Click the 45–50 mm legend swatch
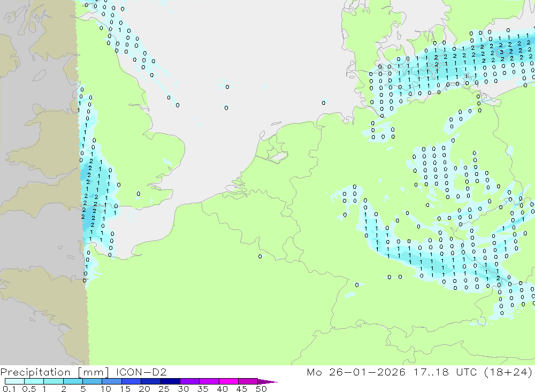Screen dimensions: 535x392 (x=248, y=381)
